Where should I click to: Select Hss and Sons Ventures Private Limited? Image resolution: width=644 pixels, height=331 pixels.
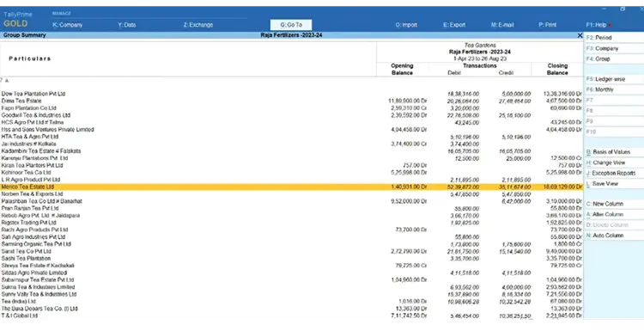point(47,130)
